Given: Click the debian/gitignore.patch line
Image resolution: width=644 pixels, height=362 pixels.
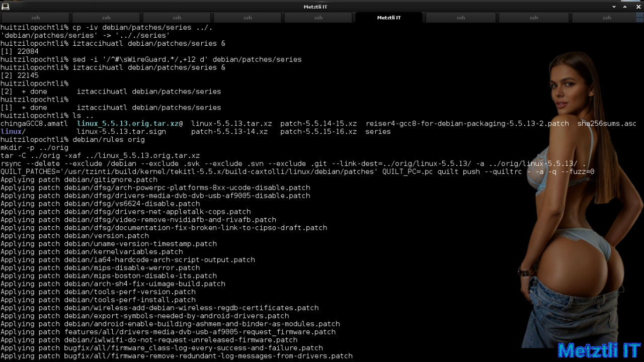Looking at the screenshot, I should tap(79, 179).
